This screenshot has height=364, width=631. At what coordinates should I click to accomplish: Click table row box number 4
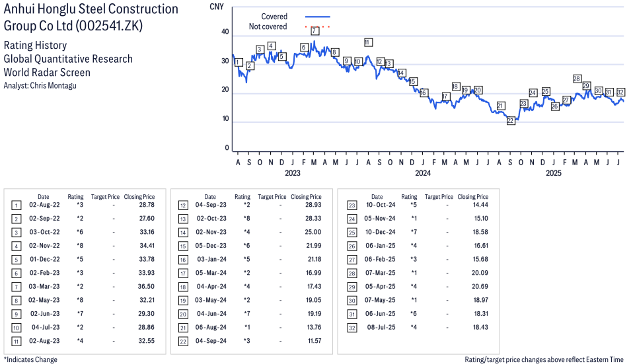[16, 246]
